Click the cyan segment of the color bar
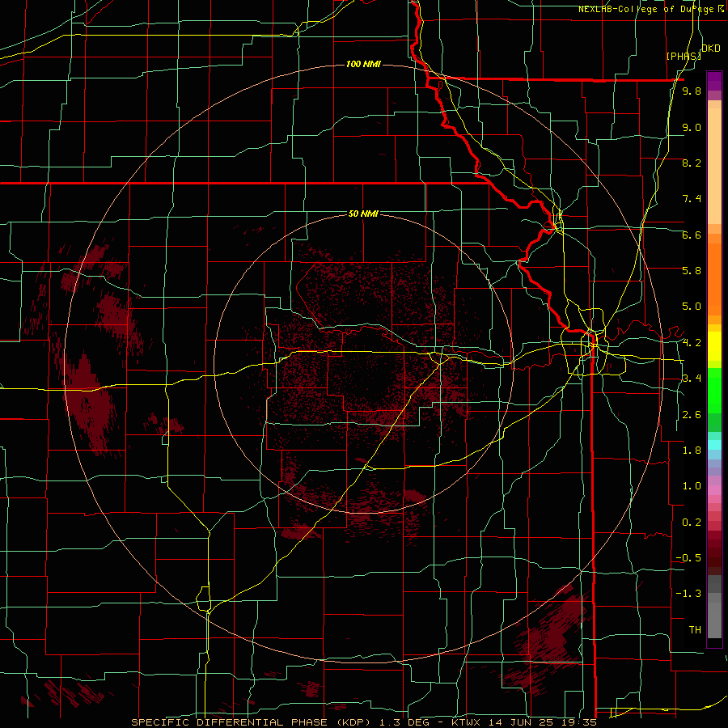The width and height of the screenshot is (728, 728). tap(714, 445)
